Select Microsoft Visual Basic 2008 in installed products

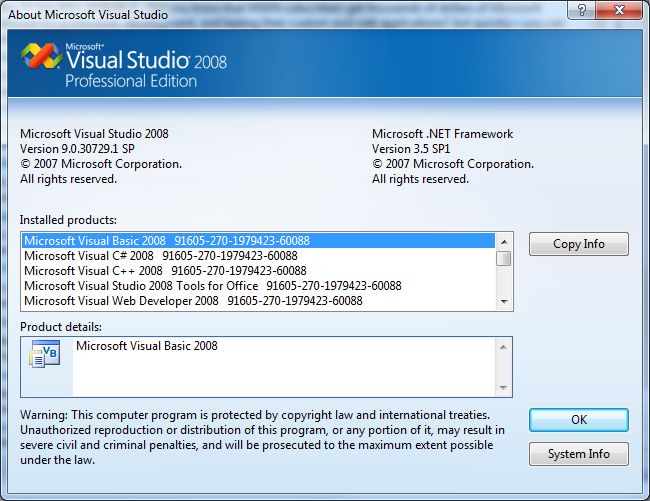click(x=259, y=241)
